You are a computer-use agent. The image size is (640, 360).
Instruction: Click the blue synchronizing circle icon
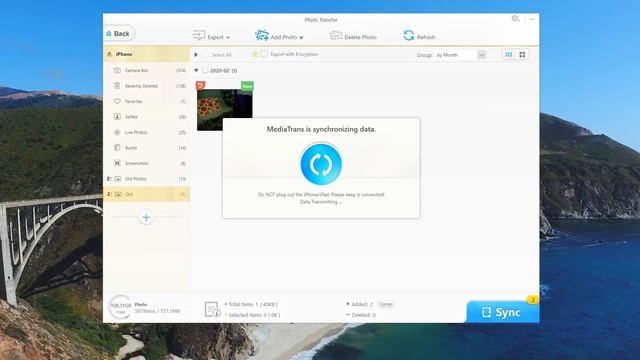click(x=321, y=164)
